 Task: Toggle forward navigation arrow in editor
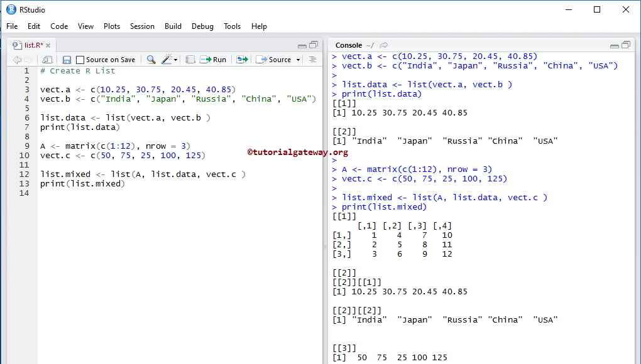pyautogui.click(x=28, y=59)
